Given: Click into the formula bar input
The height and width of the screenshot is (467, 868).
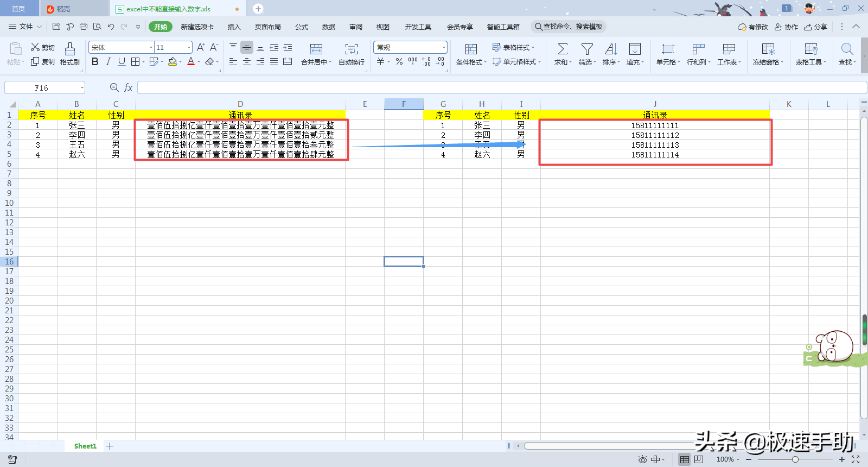Looking at the screenshot, I should click(502, 87).
